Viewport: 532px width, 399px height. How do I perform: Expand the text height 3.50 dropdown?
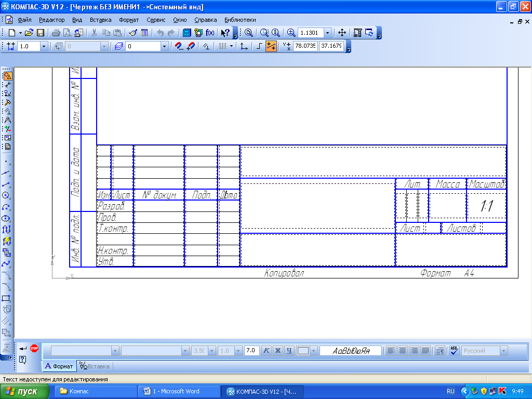[212, 351]
